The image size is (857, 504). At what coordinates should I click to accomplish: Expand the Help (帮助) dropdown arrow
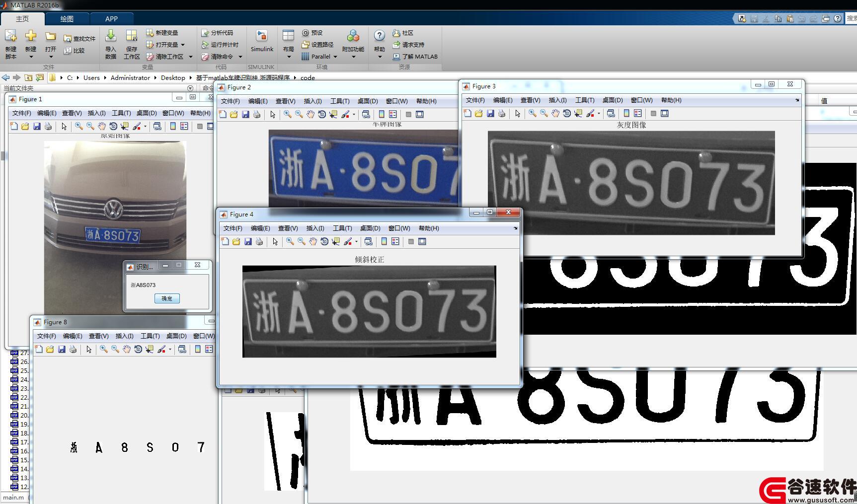380,57
